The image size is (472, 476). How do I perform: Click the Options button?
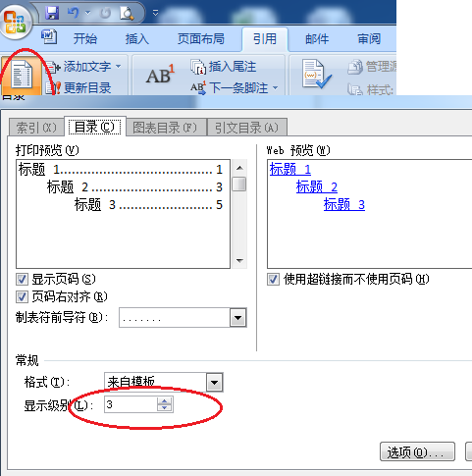click(417, 451)
